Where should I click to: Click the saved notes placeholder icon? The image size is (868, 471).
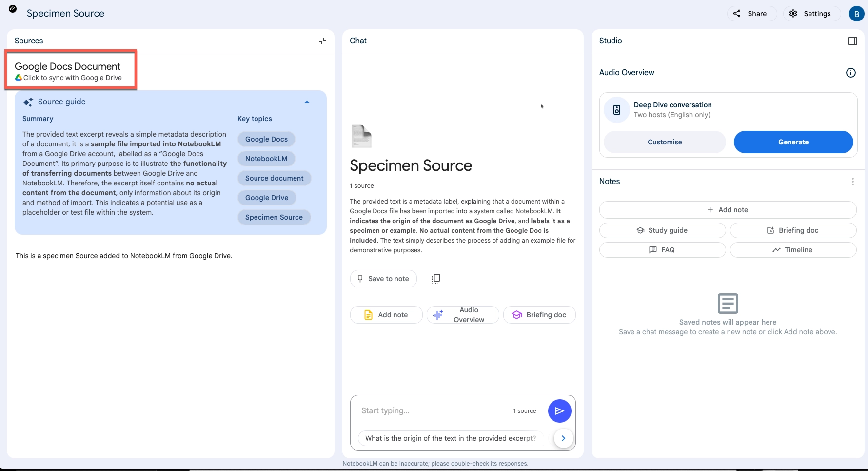[x=728, y=304]
